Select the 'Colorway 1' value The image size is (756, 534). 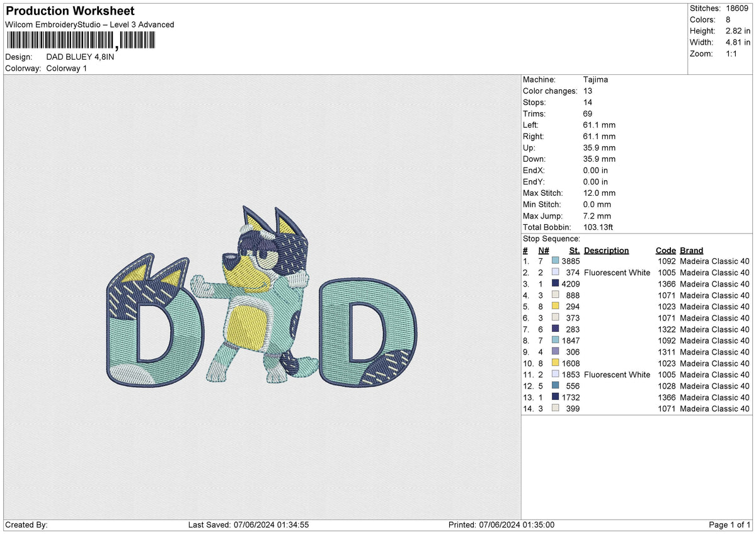point(67,68)
